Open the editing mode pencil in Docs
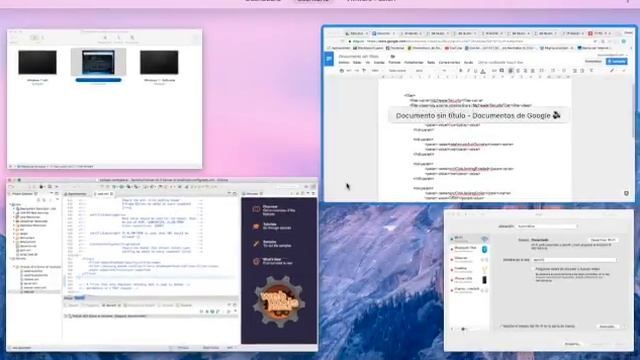Screen dimensions: 640x360 (612, 71)
